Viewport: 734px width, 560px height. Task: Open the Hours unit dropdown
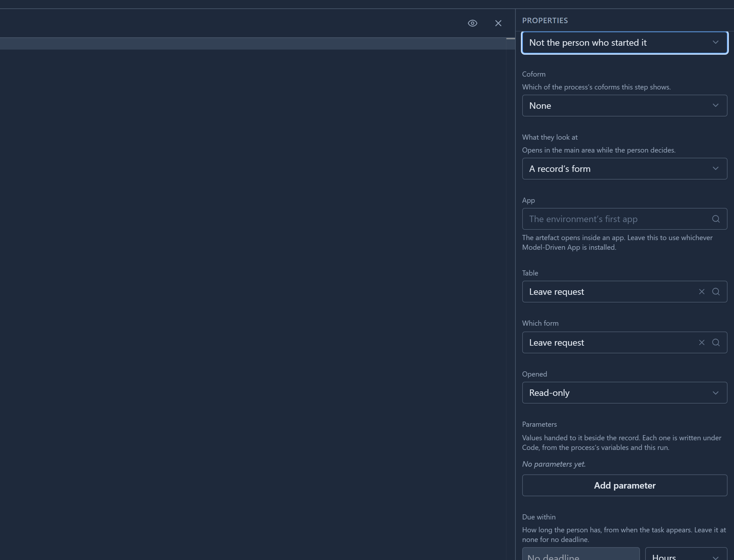[x=686, y=554]
